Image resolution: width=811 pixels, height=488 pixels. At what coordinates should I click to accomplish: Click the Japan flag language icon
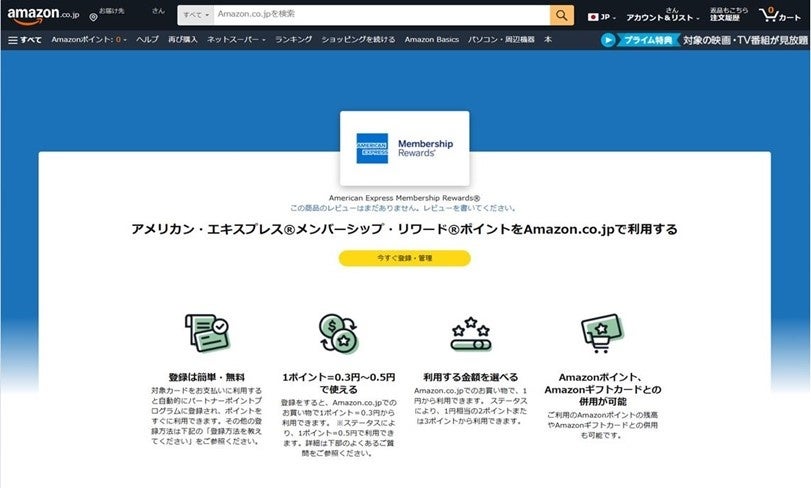click(593, 17)
